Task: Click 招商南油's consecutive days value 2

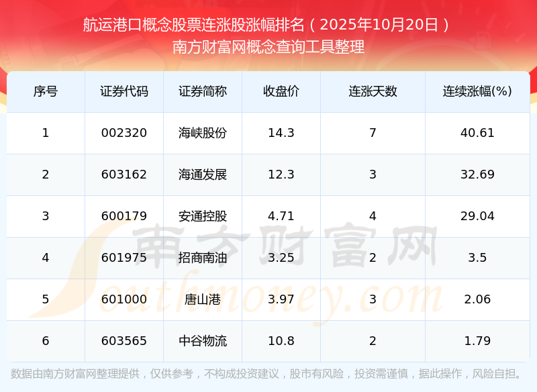Action: pyautogui.click(x=373, y=258)
